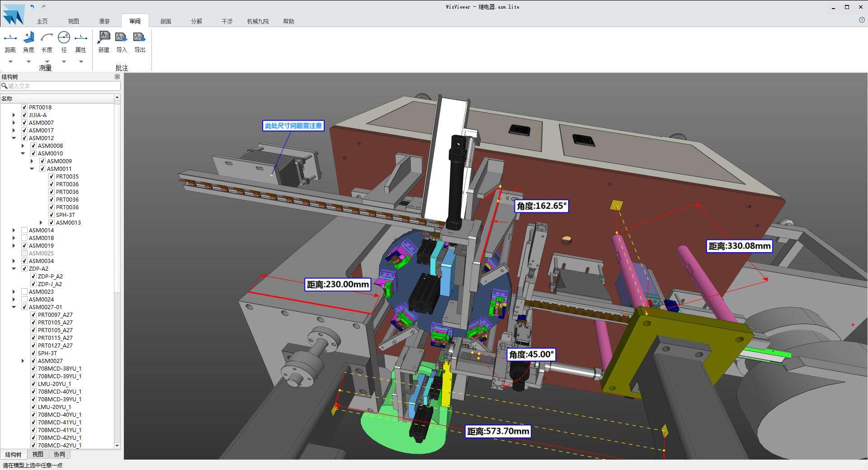Open the 分解 ribbon tab
Screen dimensions: 868x470
point(197,21)
